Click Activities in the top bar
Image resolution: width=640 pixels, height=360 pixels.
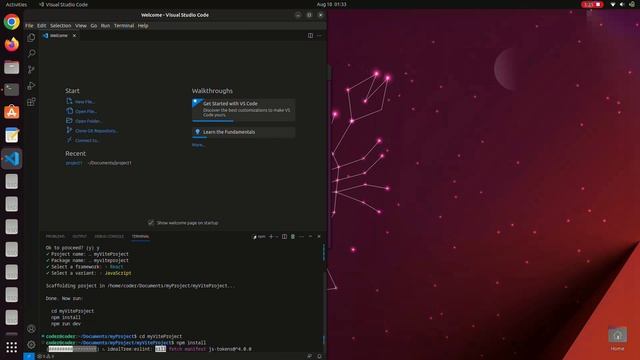pyautogui.click(x=16, y=4)
